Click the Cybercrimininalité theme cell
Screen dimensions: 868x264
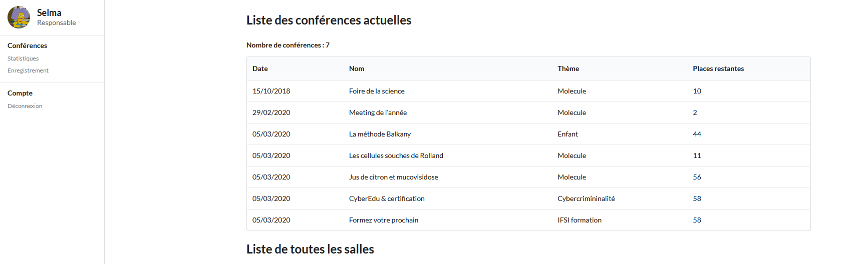tap(586, 198)
